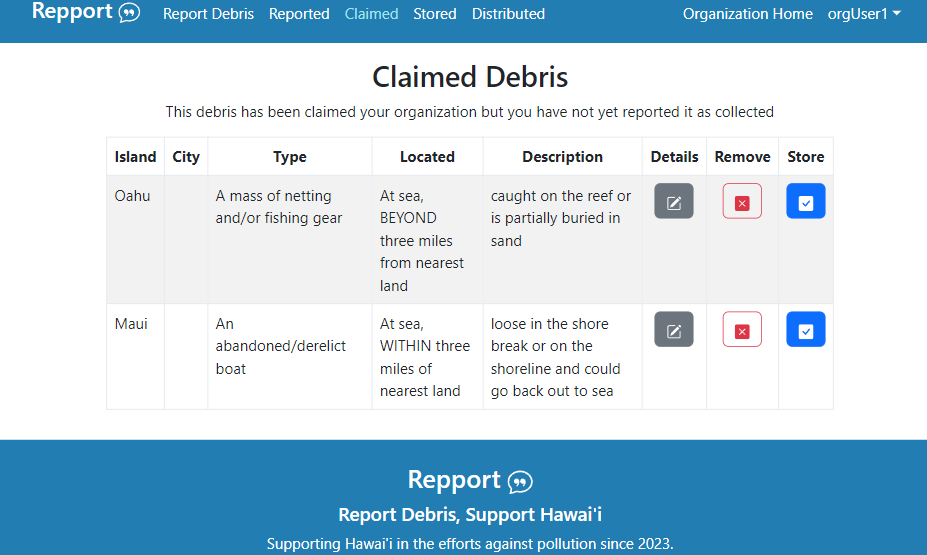Open details for the Maui boat
Image resolution: width=927 pixels, height=555 pixels.
[x=674, y=330]
